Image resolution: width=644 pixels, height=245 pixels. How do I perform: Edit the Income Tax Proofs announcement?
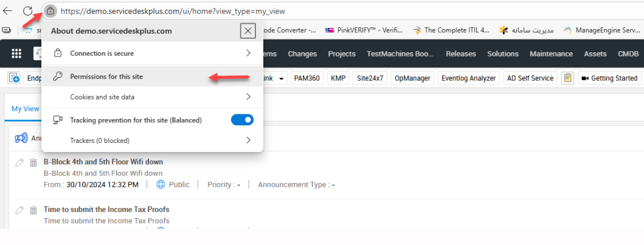(19, 210)
